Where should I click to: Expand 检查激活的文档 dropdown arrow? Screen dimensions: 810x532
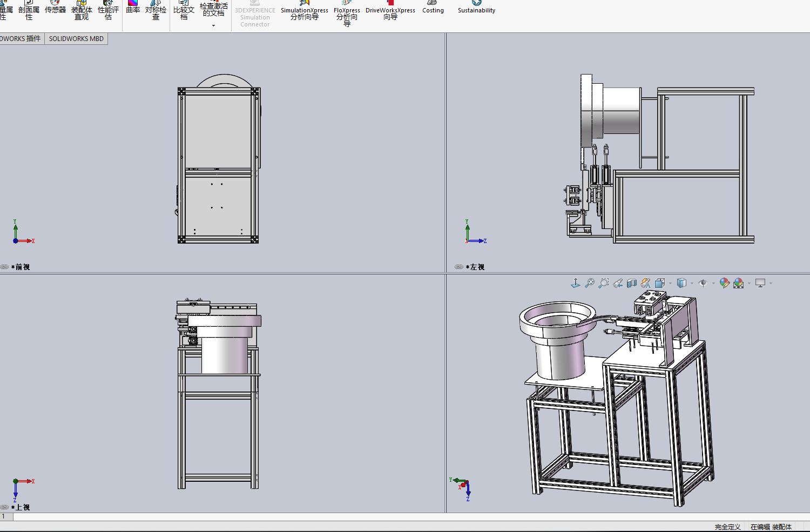pyautogui.click(x=213, y=25)
